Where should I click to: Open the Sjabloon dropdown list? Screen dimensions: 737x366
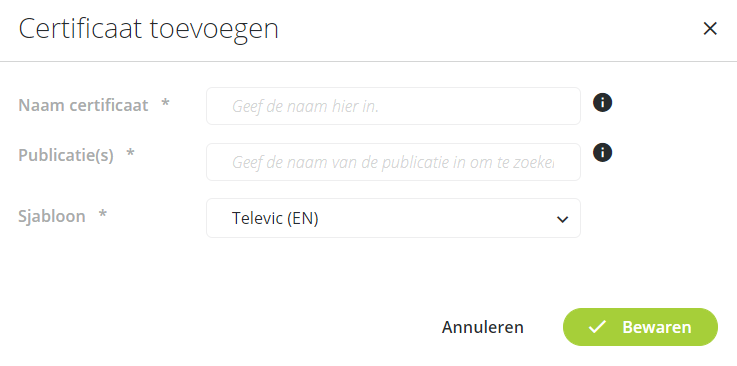tap(393, 218)
